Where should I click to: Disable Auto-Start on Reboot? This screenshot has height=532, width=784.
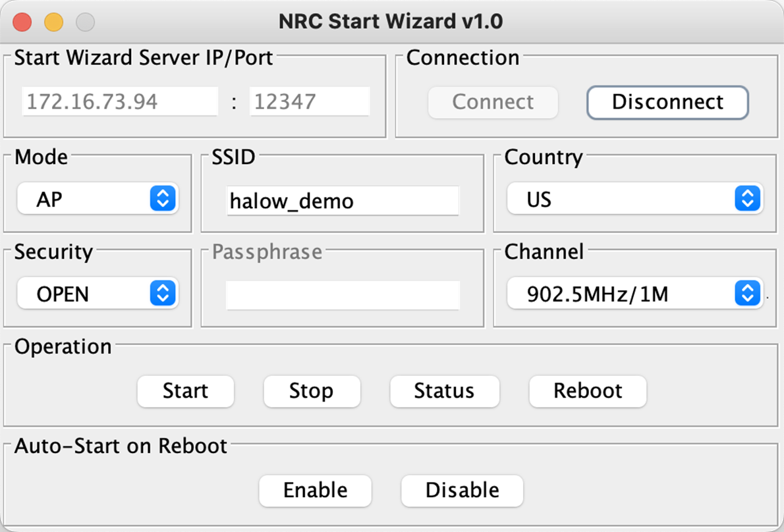tap(462, 491)
